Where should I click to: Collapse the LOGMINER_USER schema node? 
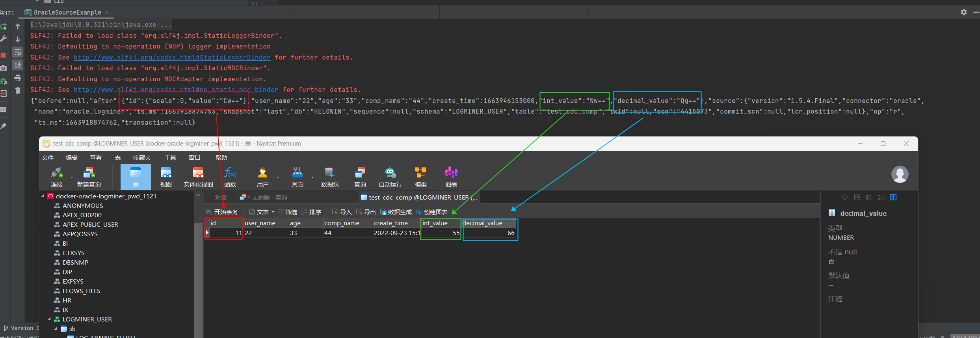tap(49, 319)
